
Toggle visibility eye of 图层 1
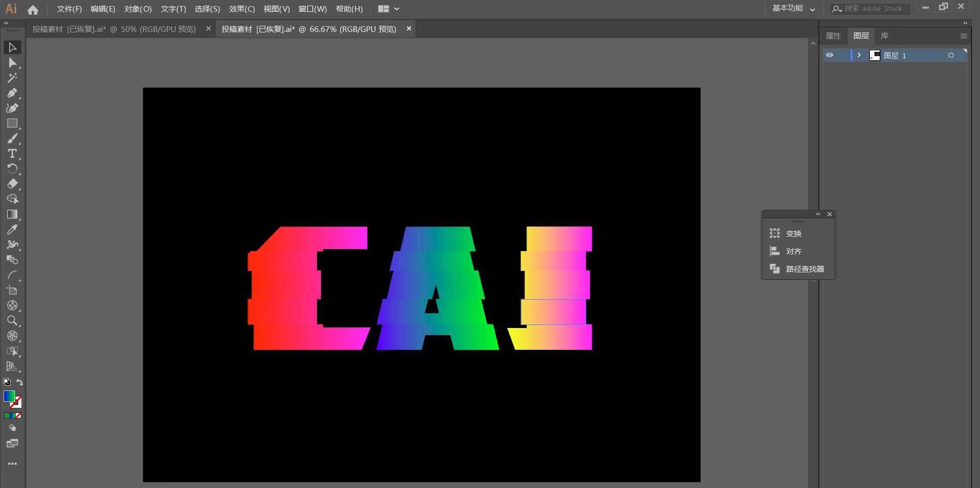[x=830, y=55]
